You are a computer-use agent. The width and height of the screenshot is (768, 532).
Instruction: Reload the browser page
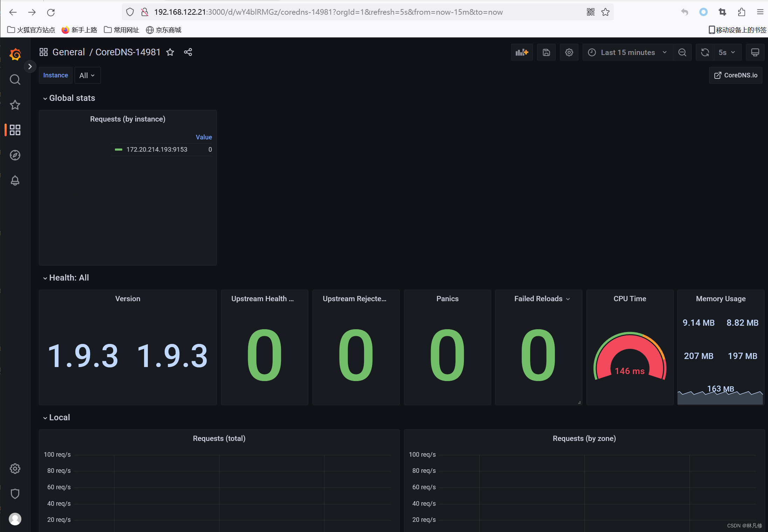pos(51,12)
